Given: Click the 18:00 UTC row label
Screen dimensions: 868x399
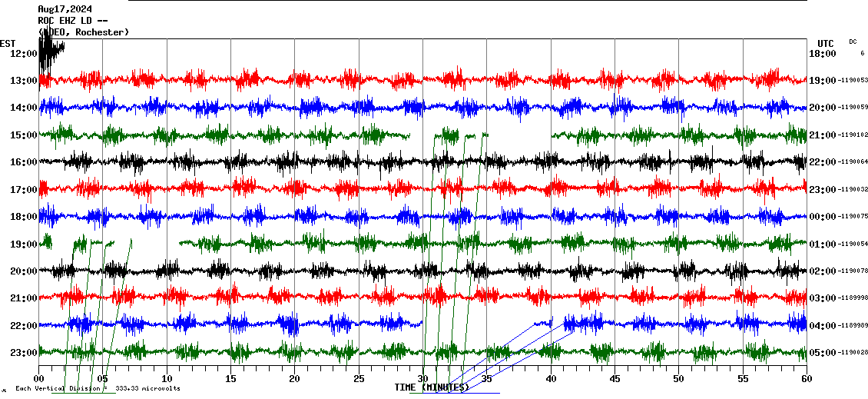Looking at the screenshot, I should tap(822, 54).
